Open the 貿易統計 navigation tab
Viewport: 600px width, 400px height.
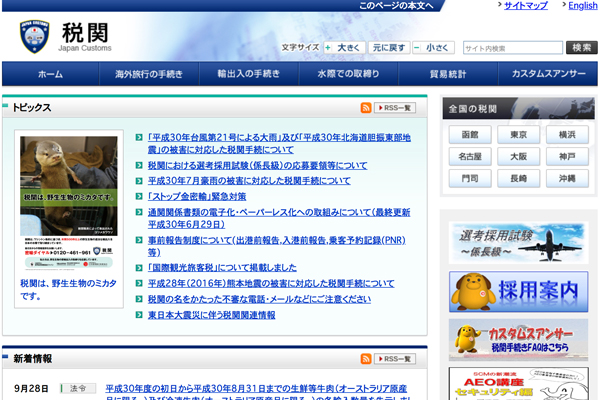448,74
